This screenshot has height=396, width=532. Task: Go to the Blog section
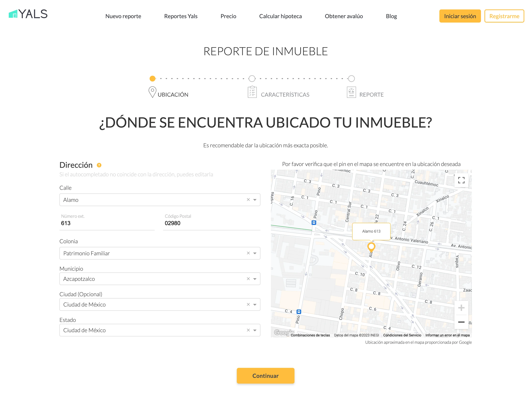coord(391,16)
